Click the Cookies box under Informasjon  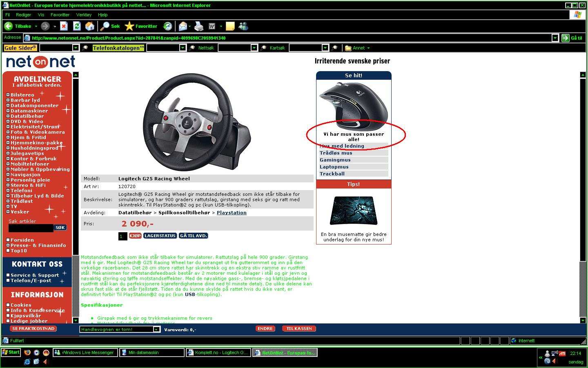[8, 305]
